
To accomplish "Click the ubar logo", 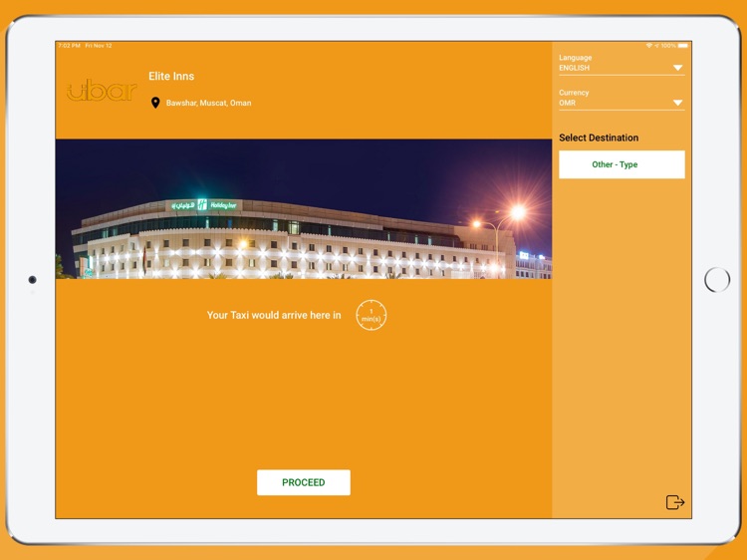I will 102,90.
